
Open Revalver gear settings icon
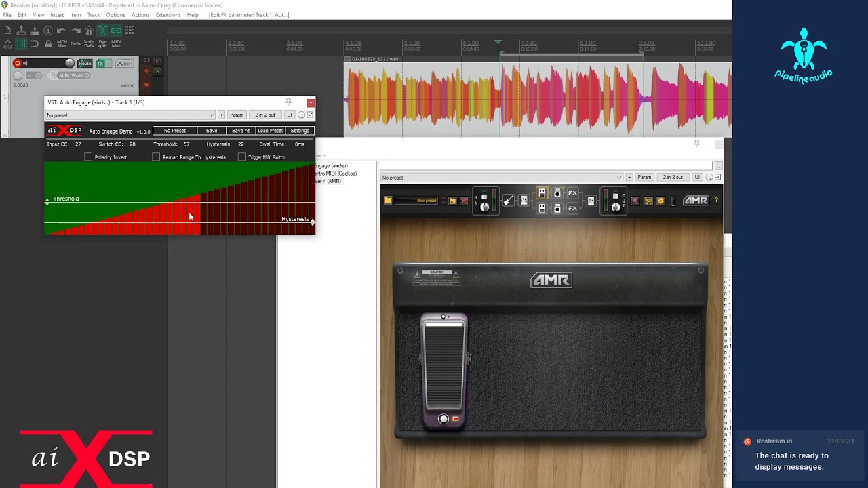click(660, 201)
